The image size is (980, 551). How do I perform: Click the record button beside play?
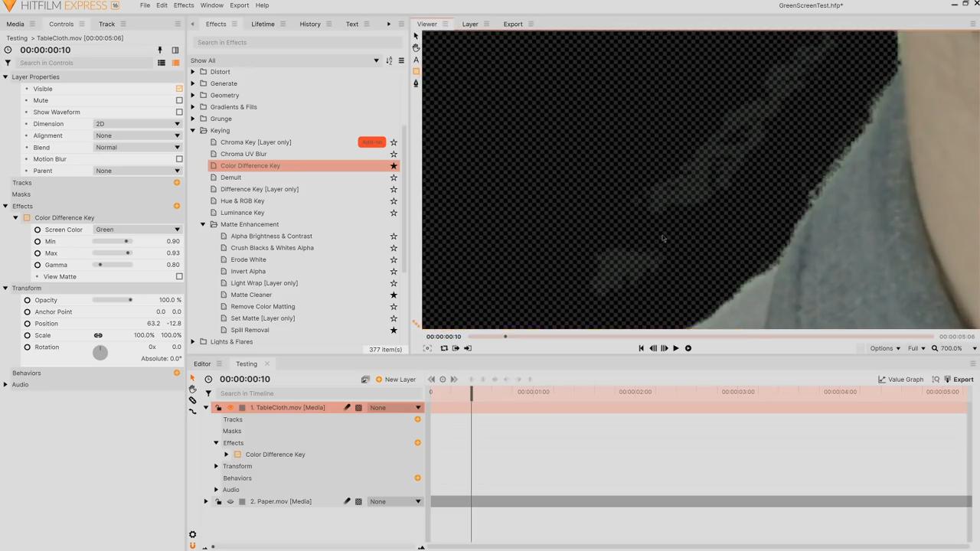tap(688, 348)
